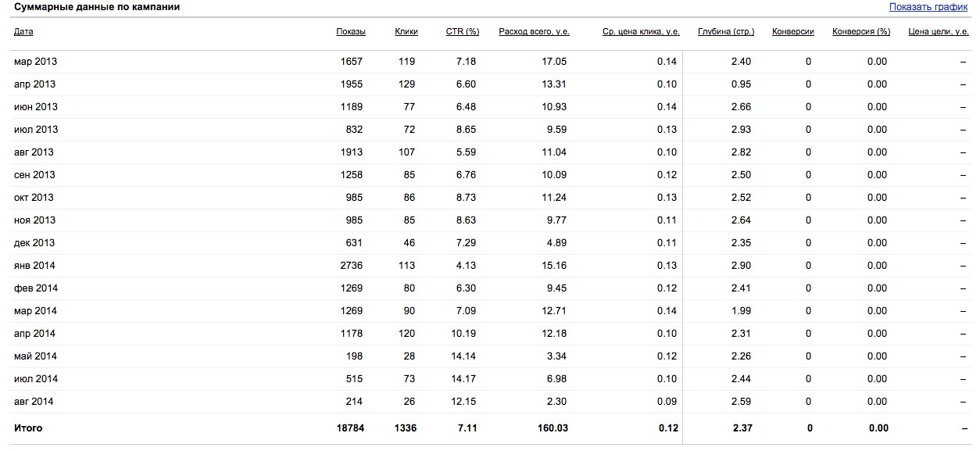The height and width of the screenshot is (451, 980).
Task: Sort by Конверсия (%) column header
Action: click(861, 32)
